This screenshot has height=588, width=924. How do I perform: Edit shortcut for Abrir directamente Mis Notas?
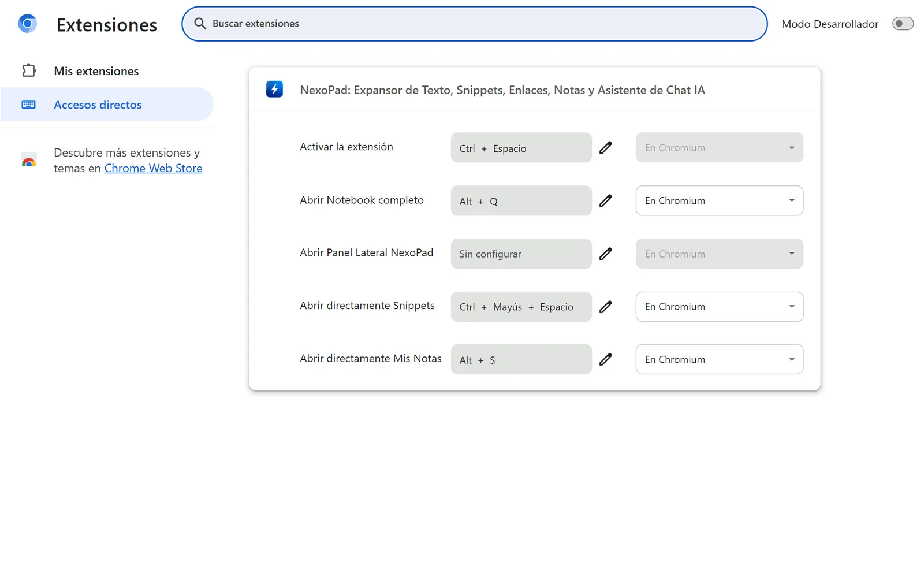(x=605, y=359)
